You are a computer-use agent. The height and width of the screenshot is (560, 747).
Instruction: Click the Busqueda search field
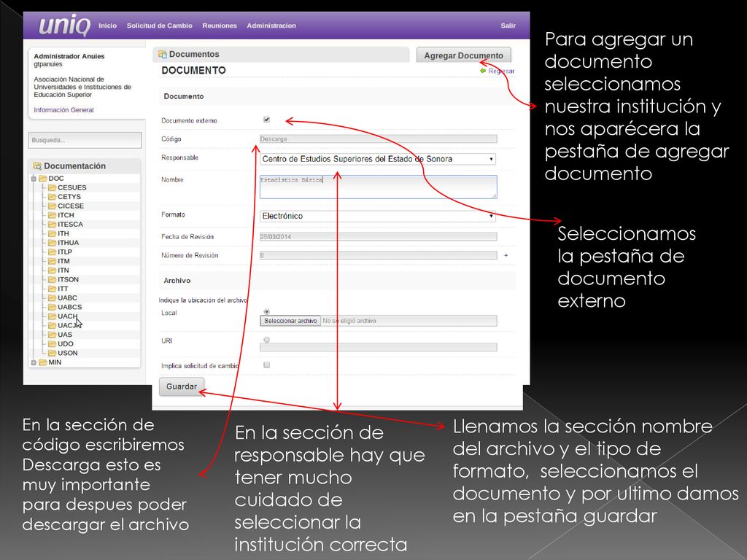85,140
